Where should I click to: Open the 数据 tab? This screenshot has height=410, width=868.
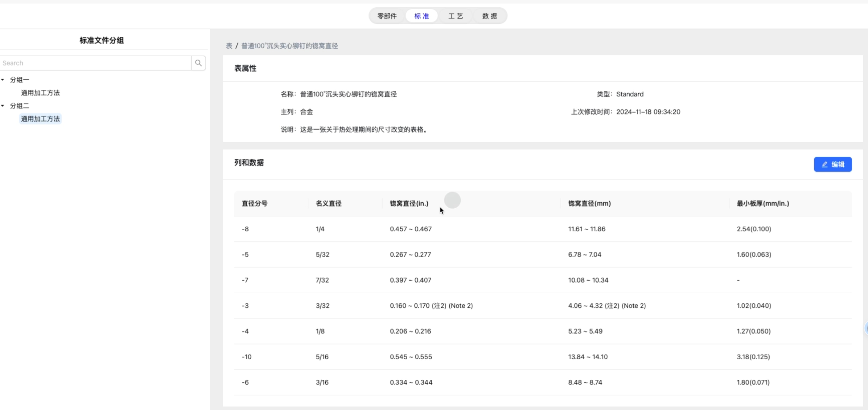pos(489,16)
